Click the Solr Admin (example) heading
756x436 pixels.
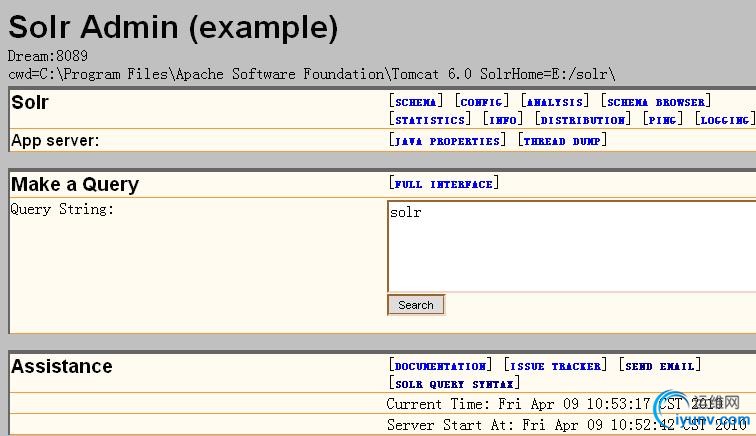174,27
